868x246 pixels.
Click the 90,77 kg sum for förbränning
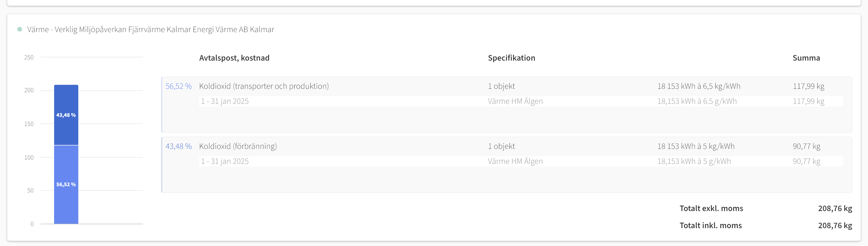806,147
